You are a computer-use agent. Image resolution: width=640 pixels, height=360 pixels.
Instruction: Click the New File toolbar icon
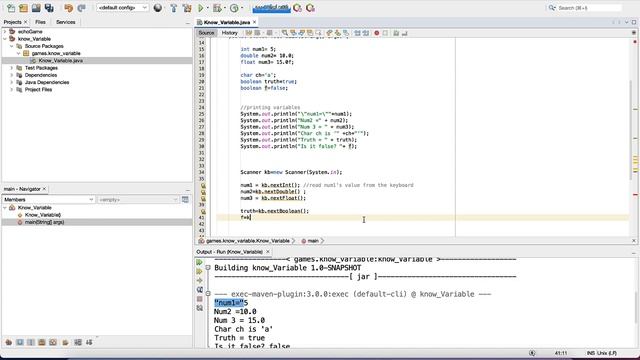(x=11, y=8)
